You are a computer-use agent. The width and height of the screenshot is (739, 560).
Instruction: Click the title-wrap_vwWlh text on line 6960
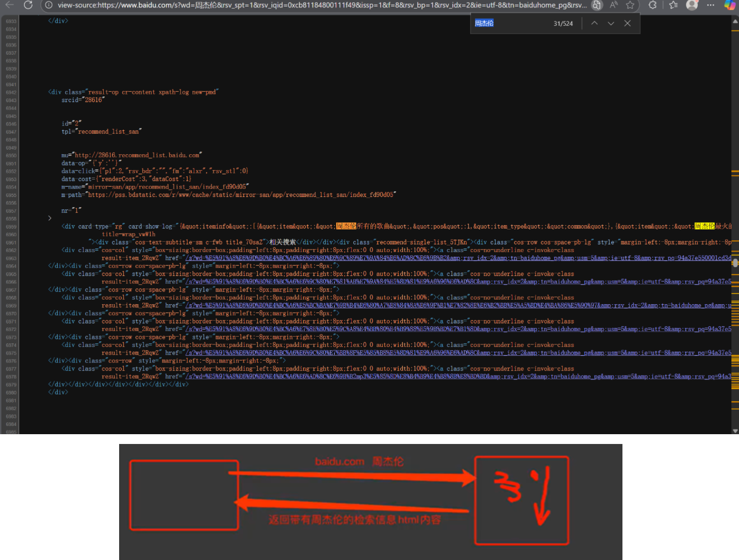point(128,235)
